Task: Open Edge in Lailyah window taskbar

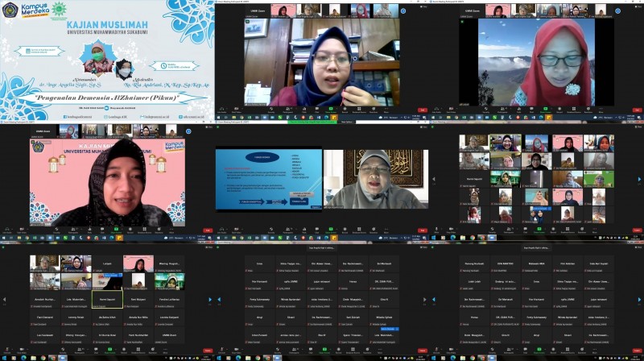Action: 23,358
